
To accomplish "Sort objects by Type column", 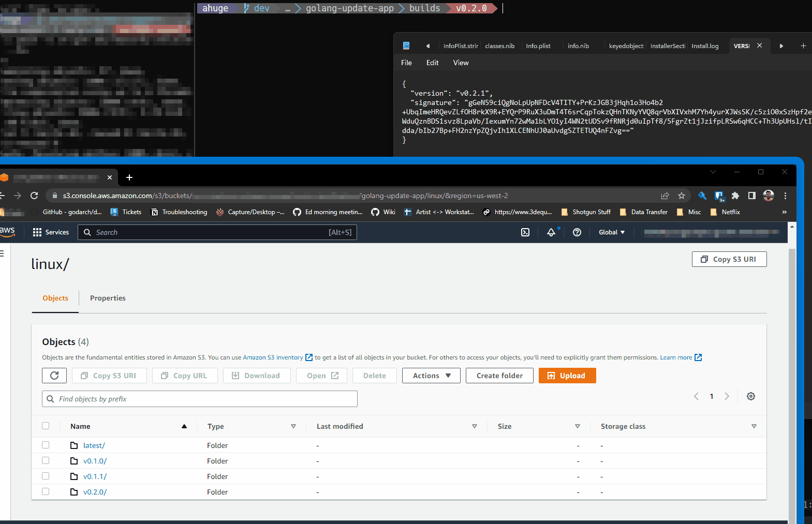I will tap(293, 426).
